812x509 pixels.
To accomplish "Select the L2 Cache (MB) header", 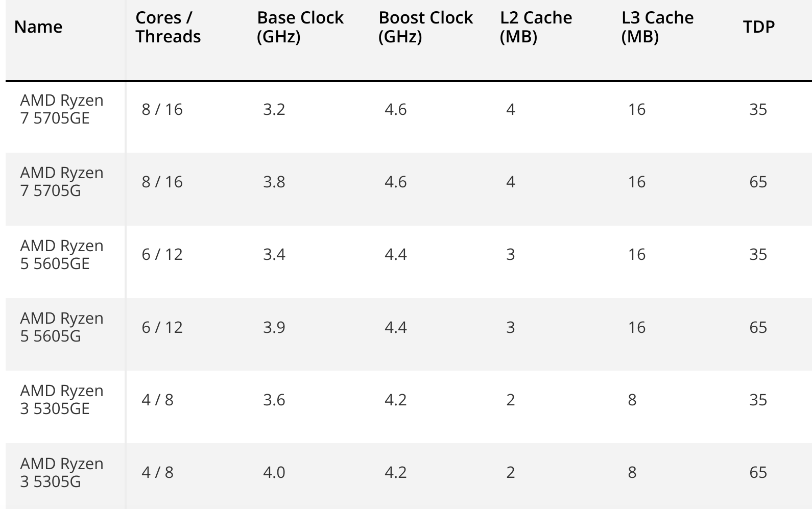I will [536, 27].
